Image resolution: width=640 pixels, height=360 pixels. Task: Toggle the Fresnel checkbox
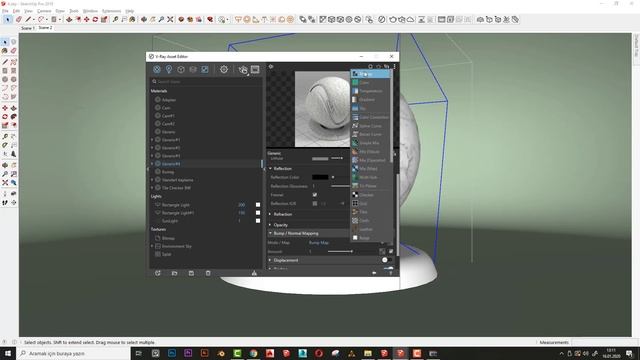(x=315, y=195)
